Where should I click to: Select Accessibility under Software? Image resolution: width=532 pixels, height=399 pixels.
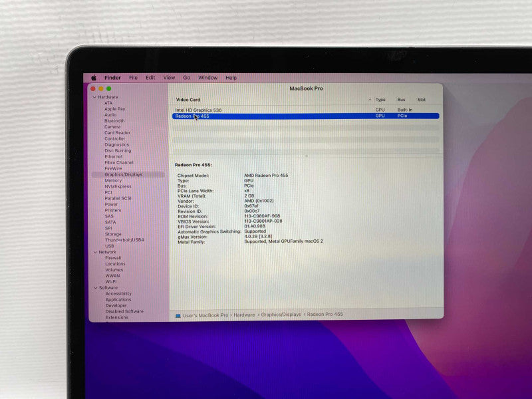(x=118, y=293)
